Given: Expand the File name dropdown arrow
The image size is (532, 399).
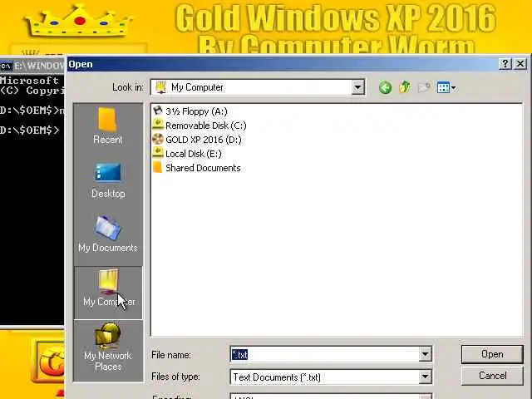Looking at the screenshot, I should (425, 355).
